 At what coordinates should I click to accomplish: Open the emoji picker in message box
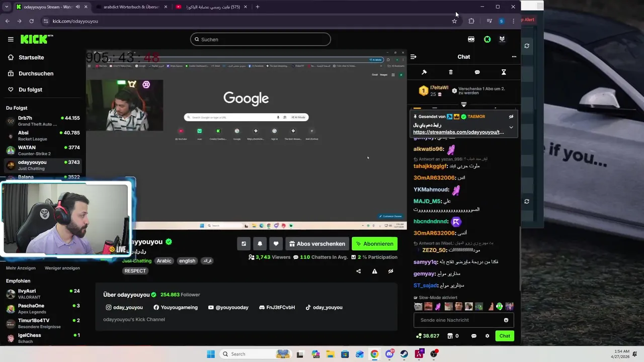506,320
